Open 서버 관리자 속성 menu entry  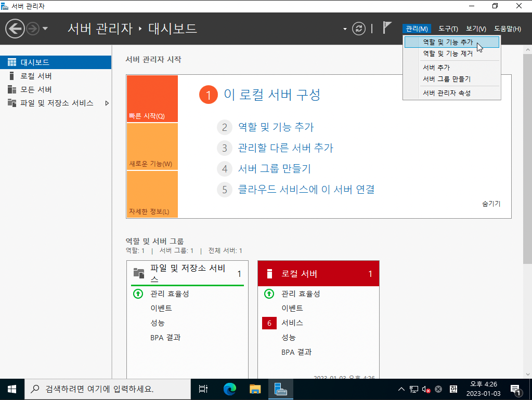point(451,93)
